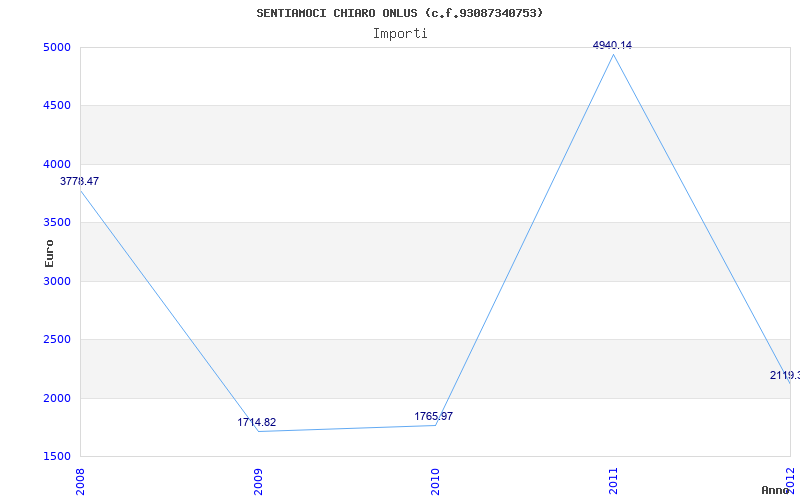Image resolution: width=800 pixels, height=500 pixels.
Task: Click the 3778.47 data label
Action: coord(80,181)
